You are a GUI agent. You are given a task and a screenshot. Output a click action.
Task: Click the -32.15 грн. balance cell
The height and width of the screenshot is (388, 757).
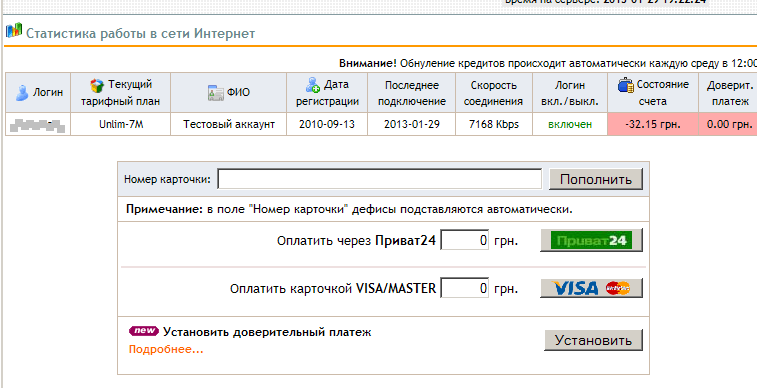653,124
